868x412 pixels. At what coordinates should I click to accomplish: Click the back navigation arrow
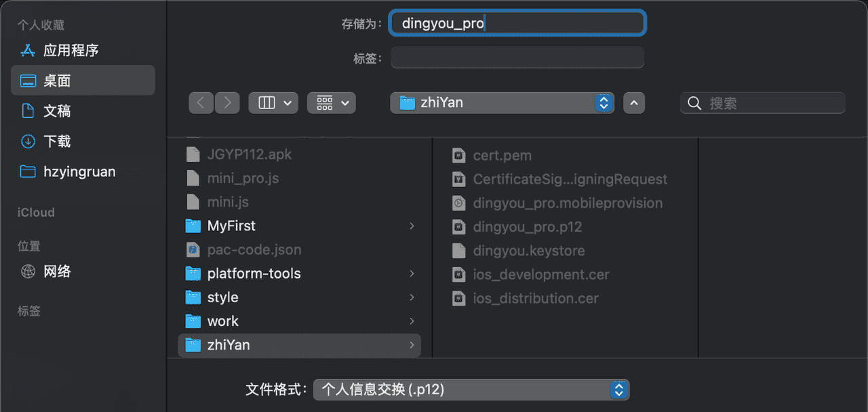pos(201,102)
